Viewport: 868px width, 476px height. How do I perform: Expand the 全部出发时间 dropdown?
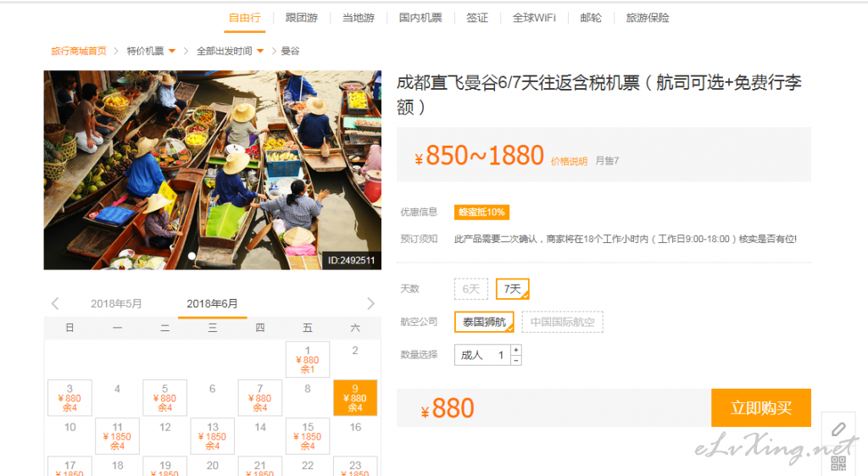(230, 51)
